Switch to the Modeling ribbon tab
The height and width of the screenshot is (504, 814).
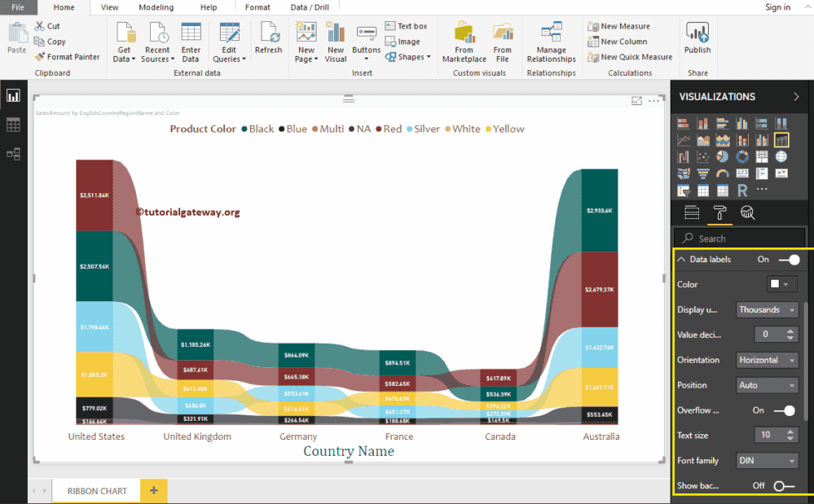click(x=157, y=7)
